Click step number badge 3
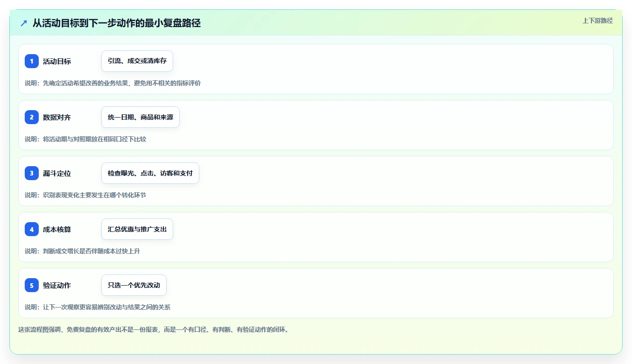Image resolution: width=632 pixels, height=364 pixels. 32,173
